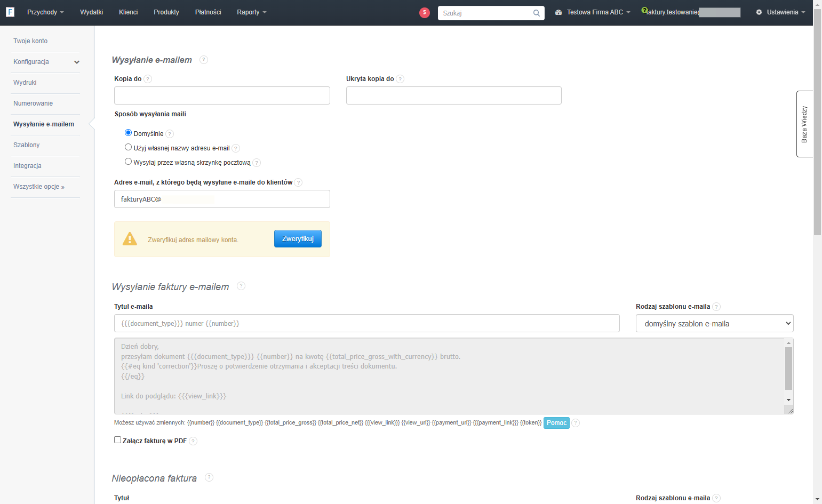
Task: Click the blue Zweryfikuj button
Action: click(x=298, y=239)
